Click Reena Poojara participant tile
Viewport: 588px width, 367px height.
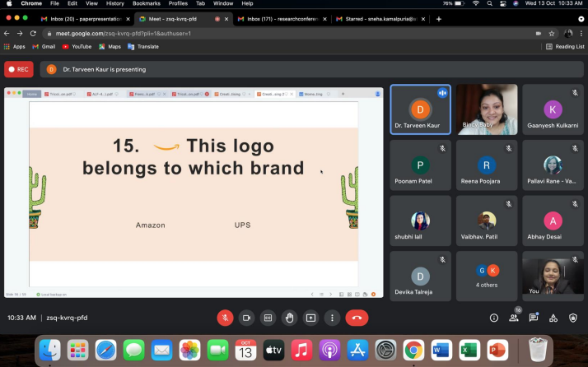[x=487, y=165]
